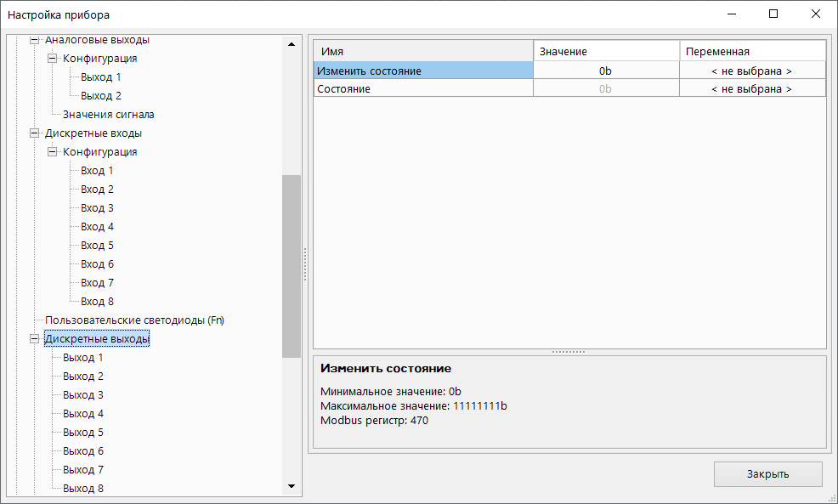Collapse Конфигурация under Аналоговые выходы
Image resolution: width=838 pixels, height=504 pixels.
54,59
